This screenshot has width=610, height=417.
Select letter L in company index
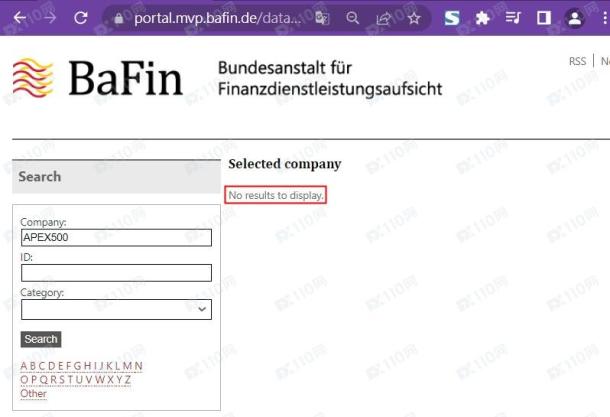coord(117,366)
